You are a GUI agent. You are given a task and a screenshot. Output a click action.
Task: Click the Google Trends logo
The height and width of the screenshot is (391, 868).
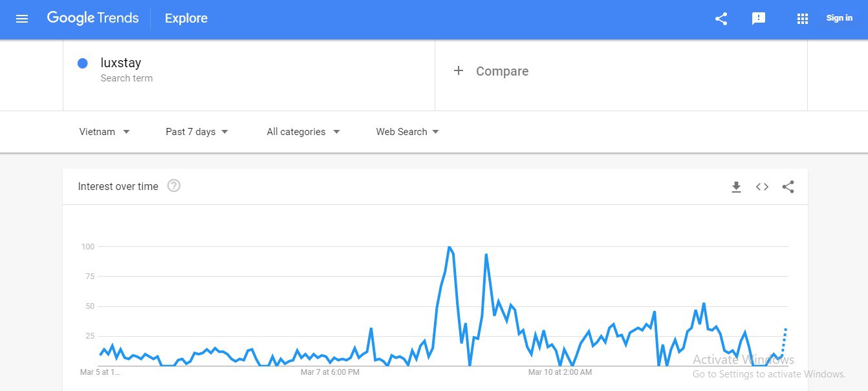(92, 18)
